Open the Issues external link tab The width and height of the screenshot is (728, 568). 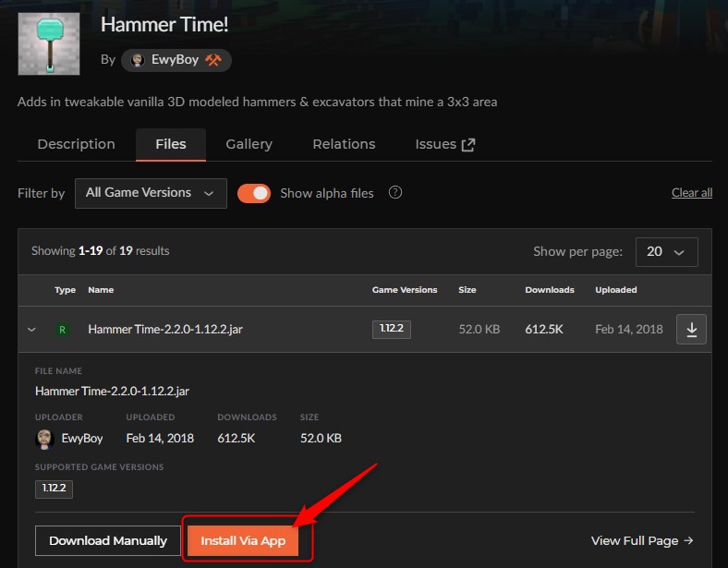(x=445, y=144)
